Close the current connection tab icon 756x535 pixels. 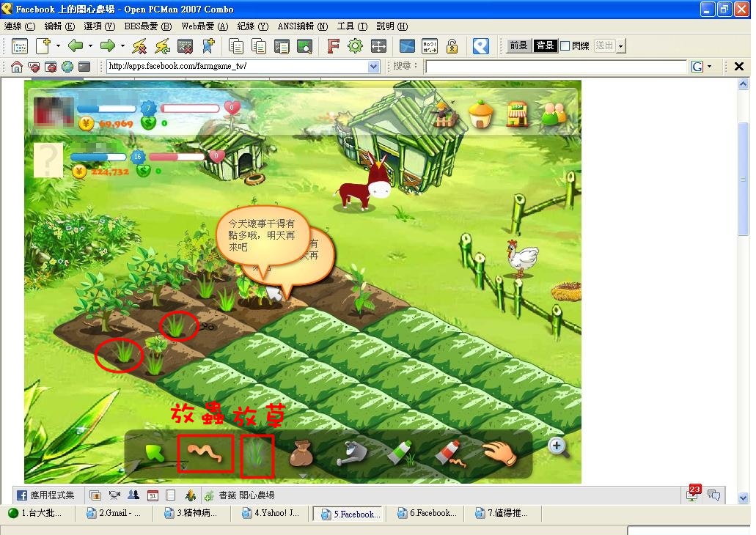coord(185,46)
